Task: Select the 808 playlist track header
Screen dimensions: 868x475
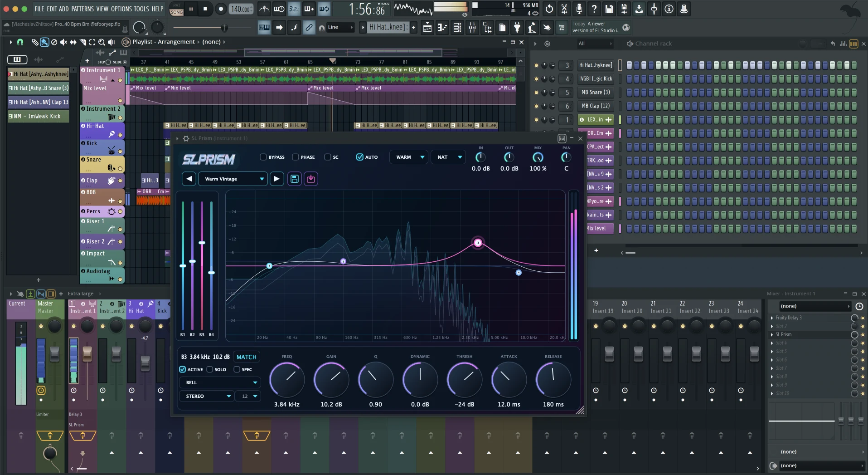Action: (x=102, y=197)
